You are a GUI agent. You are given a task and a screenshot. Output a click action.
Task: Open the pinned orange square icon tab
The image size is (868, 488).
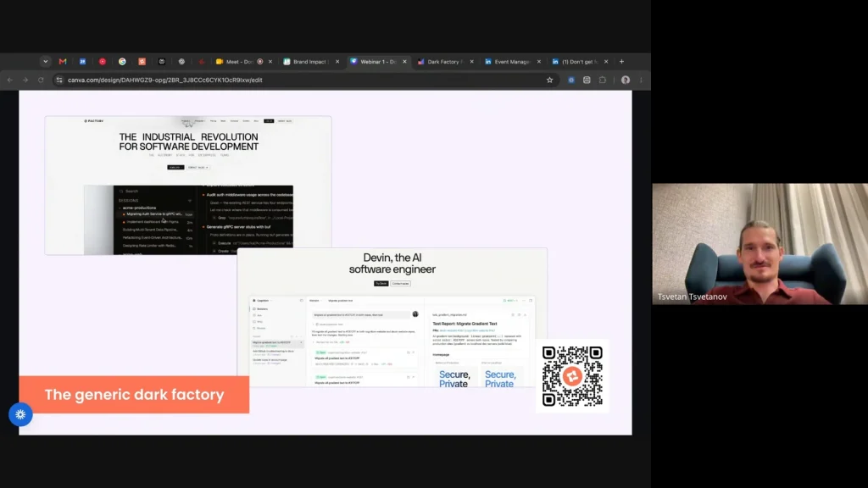pos(142,61)
